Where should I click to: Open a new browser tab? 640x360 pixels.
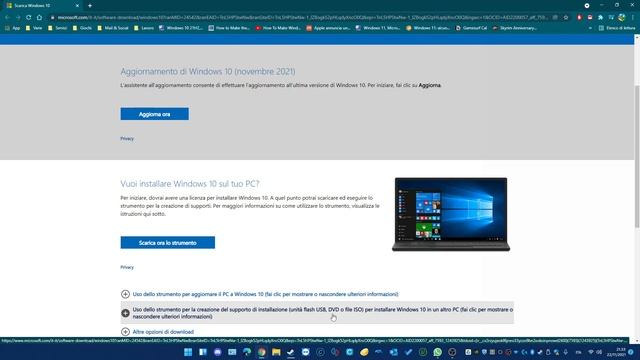pyautogui.click(x=90, y=6)
